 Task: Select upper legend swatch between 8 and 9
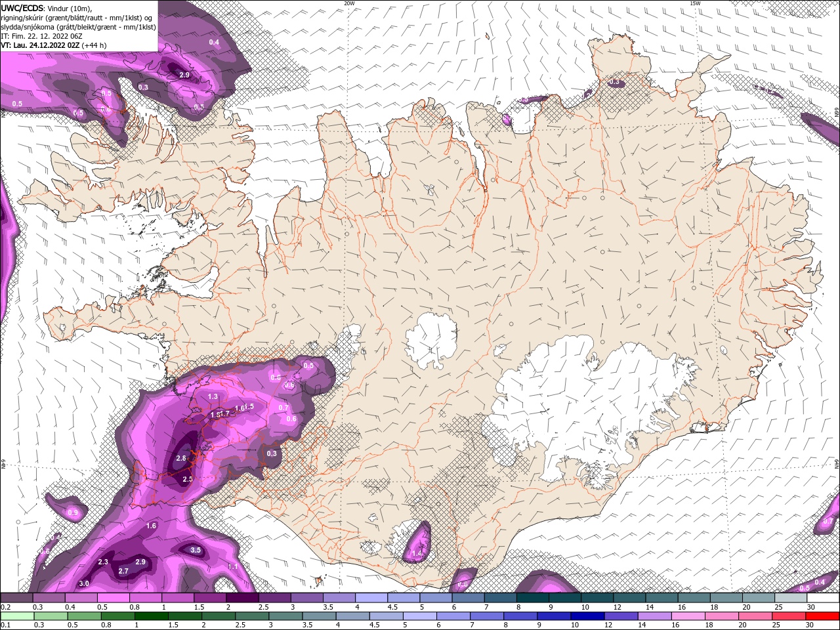(532, 598)
